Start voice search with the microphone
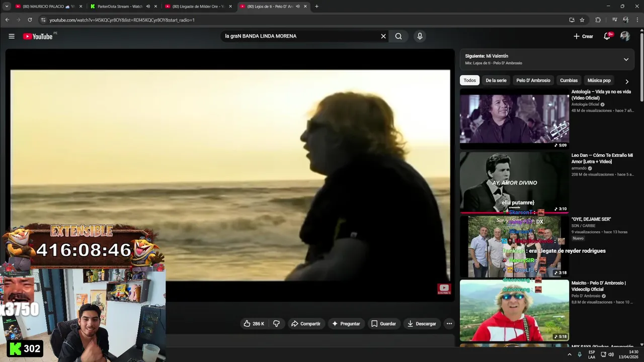The width and height of the screenshot is (644, 362). coord(420,36)
